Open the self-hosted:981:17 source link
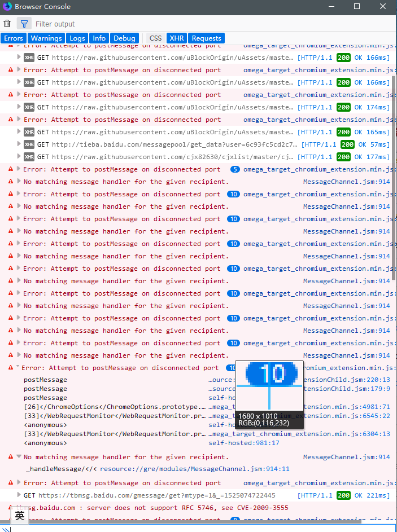This screenshot has width=397, height=532. (x=244, y=443)
